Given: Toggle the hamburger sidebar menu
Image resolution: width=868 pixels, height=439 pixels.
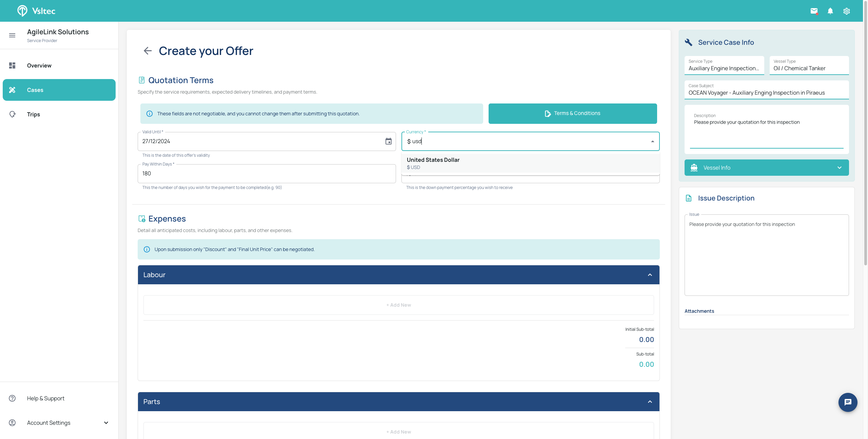Looking at the screenshot, I should click(12, 35).
